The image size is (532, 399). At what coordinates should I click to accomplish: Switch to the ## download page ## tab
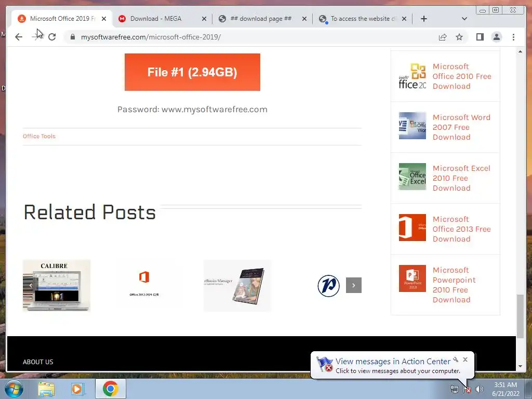point(261,19)
